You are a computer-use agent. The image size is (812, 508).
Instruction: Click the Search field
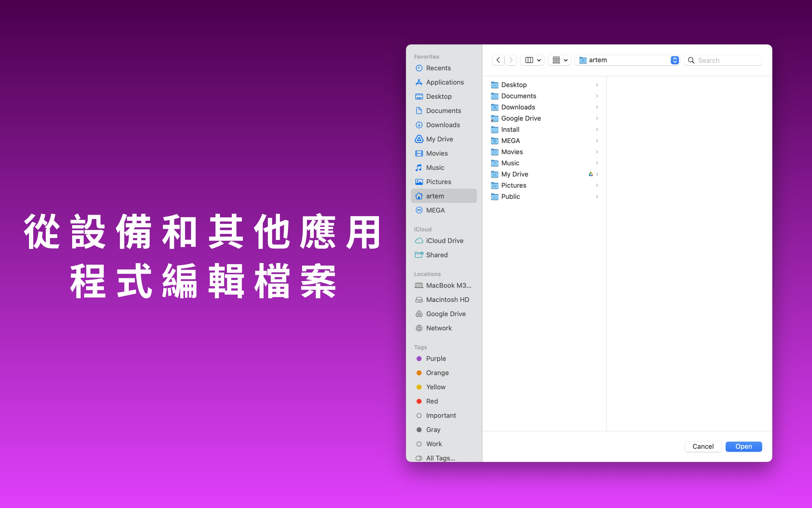(723, 60)
